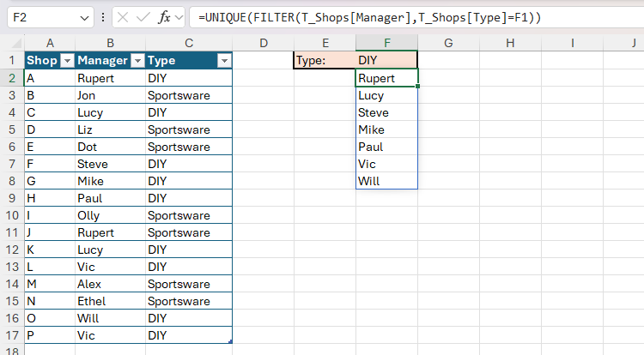This screenshot has width=644, height=355.
Task: Select shop cell 'P' in row 17
Action: pyautogui.click(x=50, y=335)
